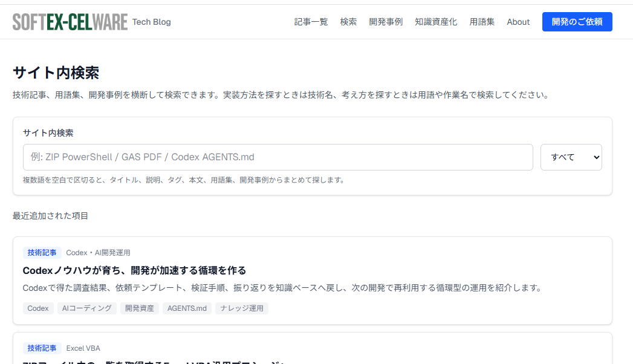Click the 開発のご依頼 button
The height and width of the screenshot is (364, 633).
577,22
